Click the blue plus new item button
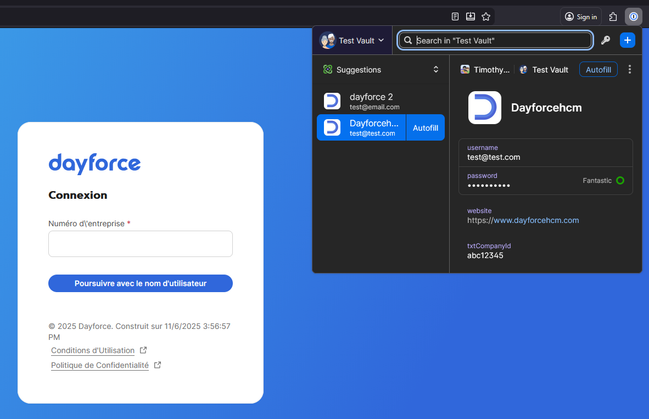Screen dimensions: 649x419 click(x=627, y=41)
